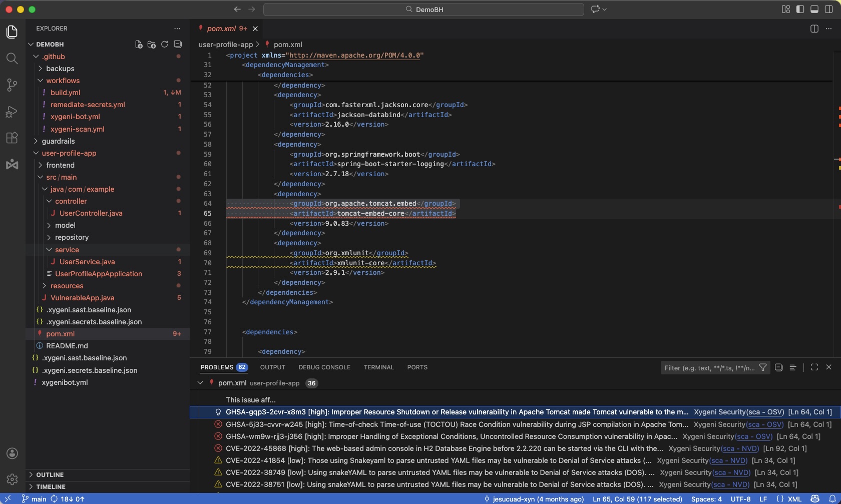The width and height of the screenshot is (841, 504).
Task: Click in the problems filter input
Action: coord(709,368)
